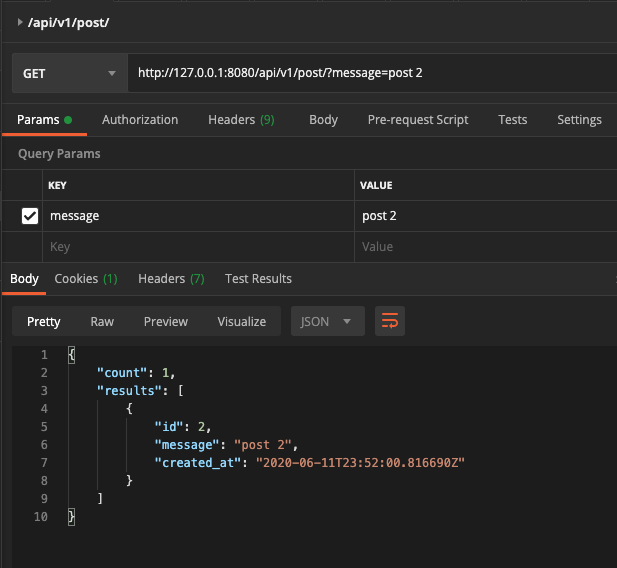
Task: Open the GET method dropdown
Action: click(x=70, y=73)
